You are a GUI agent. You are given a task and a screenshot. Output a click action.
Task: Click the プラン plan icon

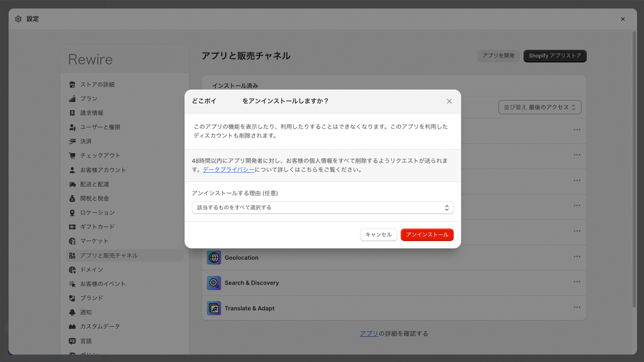click(x=72, y=99)
